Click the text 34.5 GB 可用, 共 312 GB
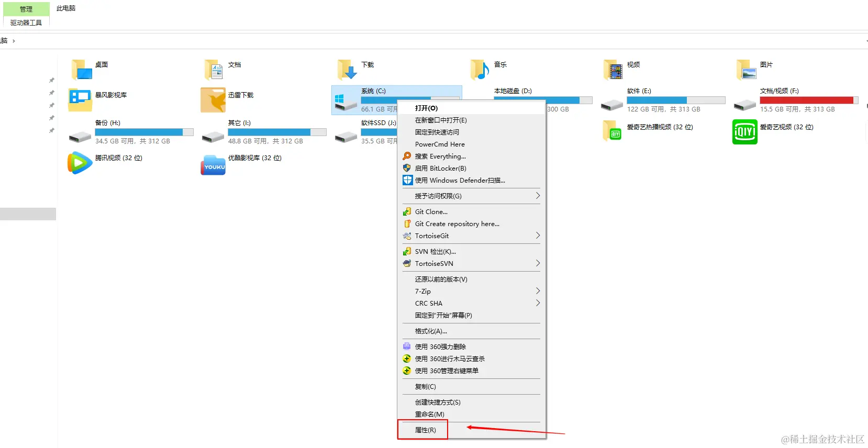The width and height of the screenshot is (868, 448). pos(132,141)
